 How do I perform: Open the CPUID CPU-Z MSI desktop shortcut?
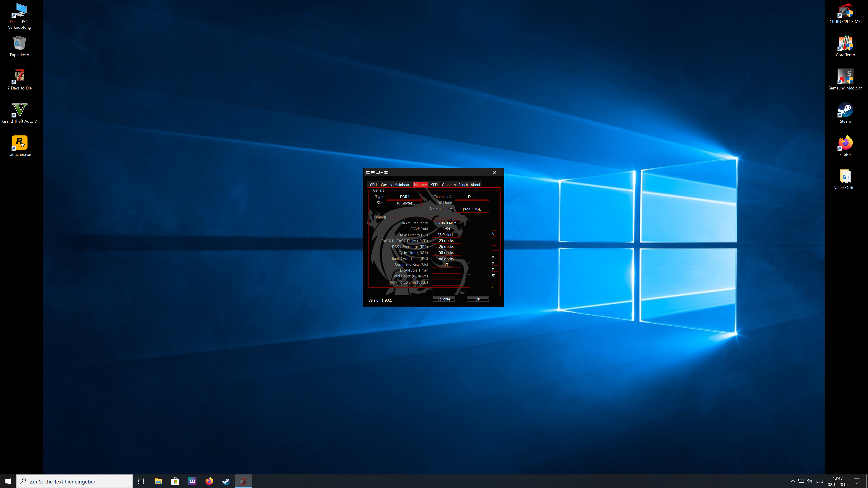(845, 13)
